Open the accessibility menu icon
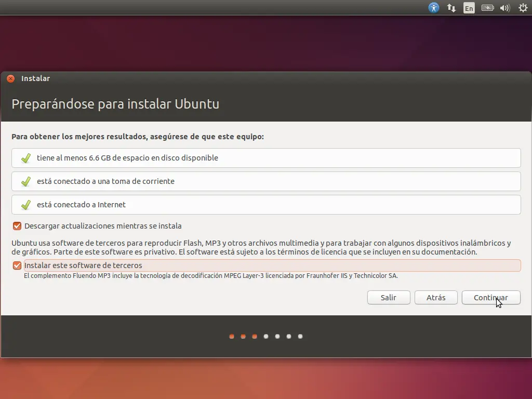The width and height of the screenshot is (532, 399). (x=434, y=8)
